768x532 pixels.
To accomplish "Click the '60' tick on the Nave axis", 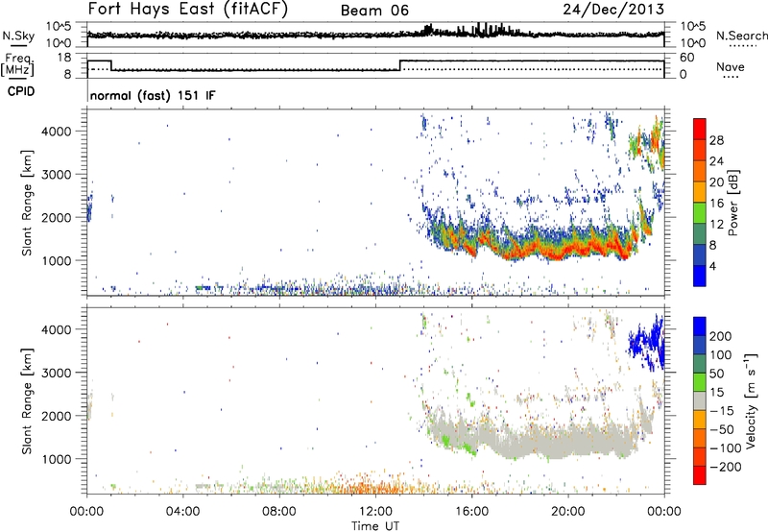I will tap(686, 58).
